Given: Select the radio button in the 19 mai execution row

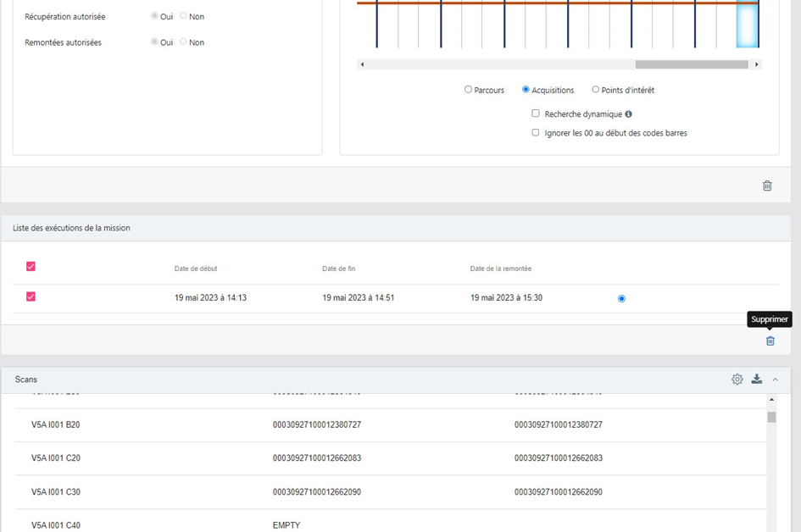Looking at the screenshot, I should (621, 299).
